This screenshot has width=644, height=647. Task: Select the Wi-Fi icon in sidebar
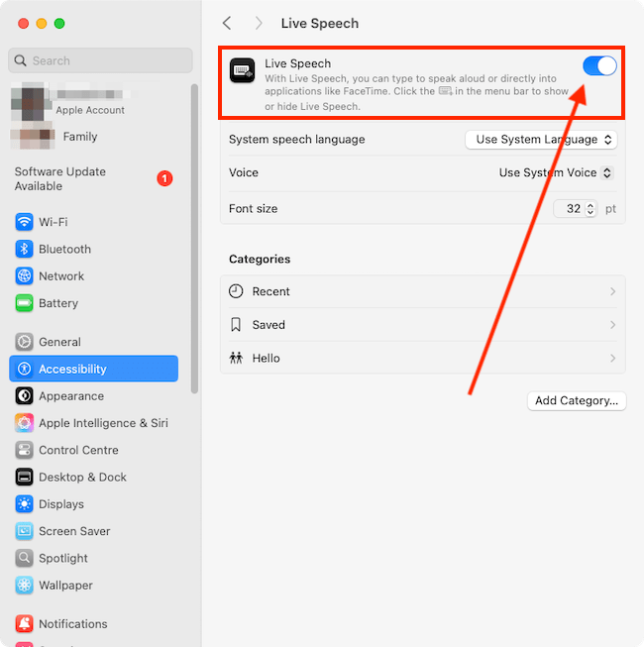tap(25, 222)
